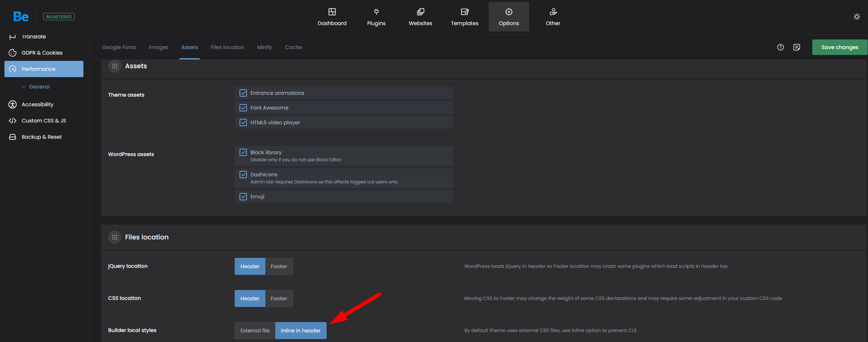Switch to the Google Fonts tab
Screen dimensions: 868x342
coord(119,47)
